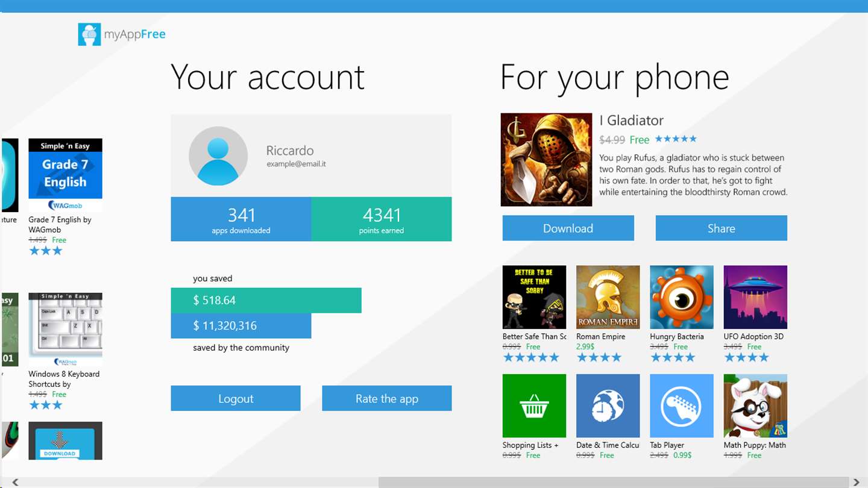Click the name Riccardo
This screenshot has width=868, height=488.
point(290,151)
